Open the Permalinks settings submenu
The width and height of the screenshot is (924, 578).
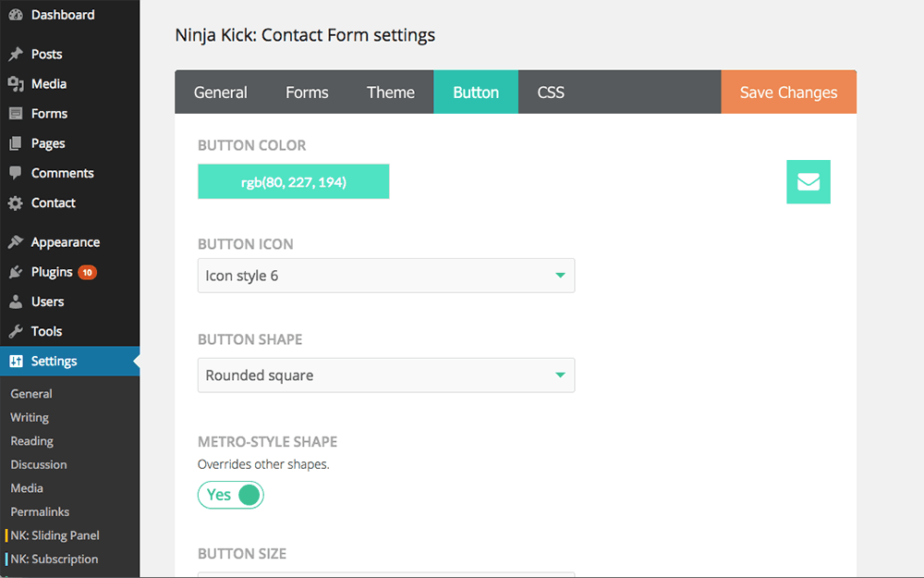(x=40, y=512)
